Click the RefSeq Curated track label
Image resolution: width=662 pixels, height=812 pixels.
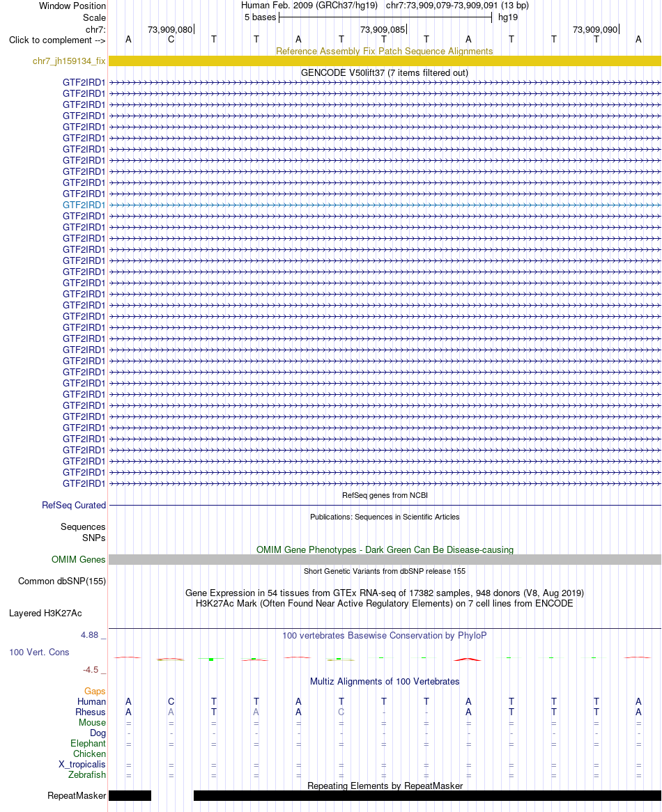pos(74,505)
